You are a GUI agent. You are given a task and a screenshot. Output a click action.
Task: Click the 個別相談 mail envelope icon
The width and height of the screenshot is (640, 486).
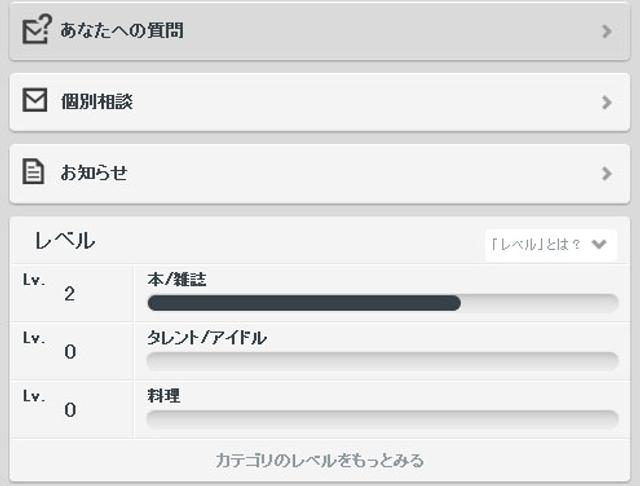click(35, 101)
